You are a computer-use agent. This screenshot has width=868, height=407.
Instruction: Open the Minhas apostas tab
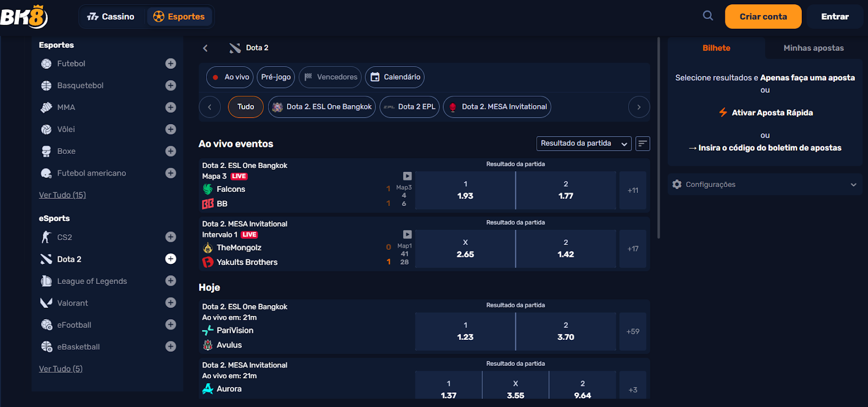(x=813, y=48)
